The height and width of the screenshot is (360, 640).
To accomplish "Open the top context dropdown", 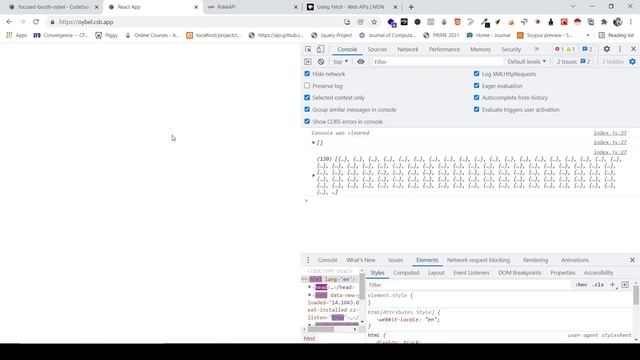I will tap(341, 62).
